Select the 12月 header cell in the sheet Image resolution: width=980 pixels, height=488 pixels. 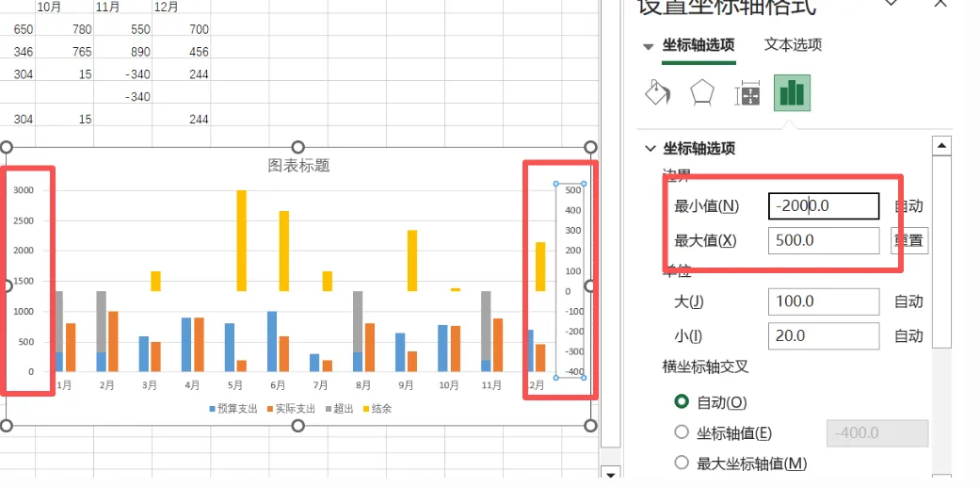[x=182, y=8]
